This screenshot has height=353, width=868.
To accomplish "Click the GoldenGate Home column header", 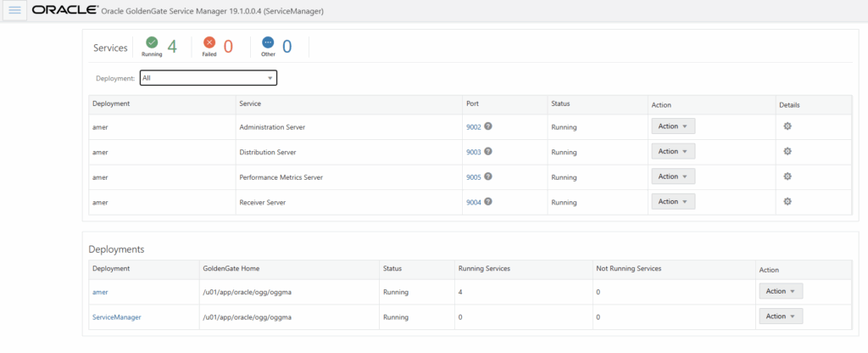I will 231,268.
